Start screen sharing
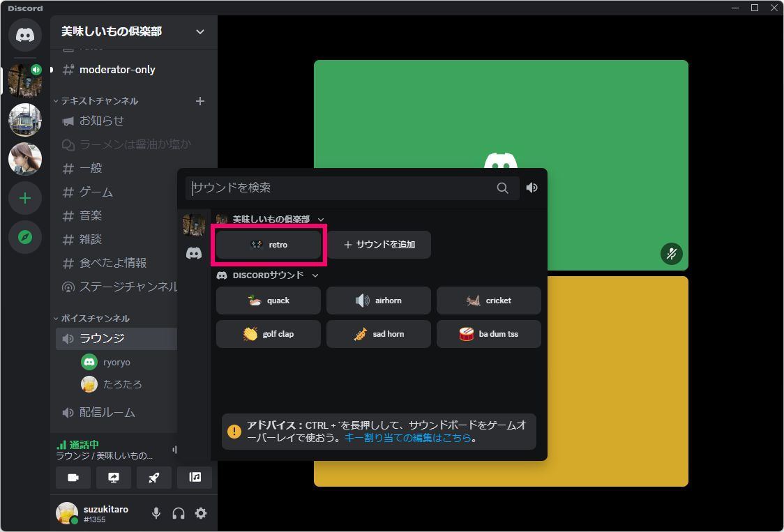 (114, 478)
